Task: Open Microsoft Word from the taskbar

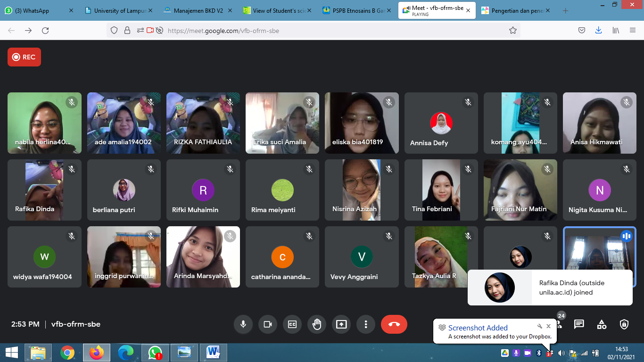Action: coord(213,352)
